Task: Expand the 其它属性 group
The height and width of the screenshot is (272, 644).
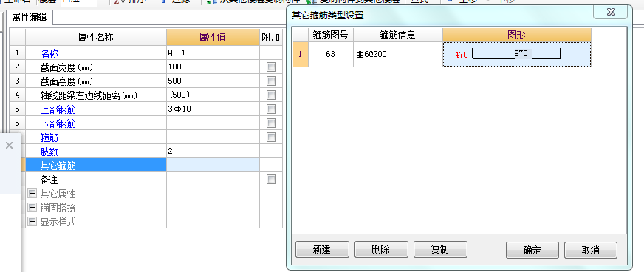Action: point(32,194)
